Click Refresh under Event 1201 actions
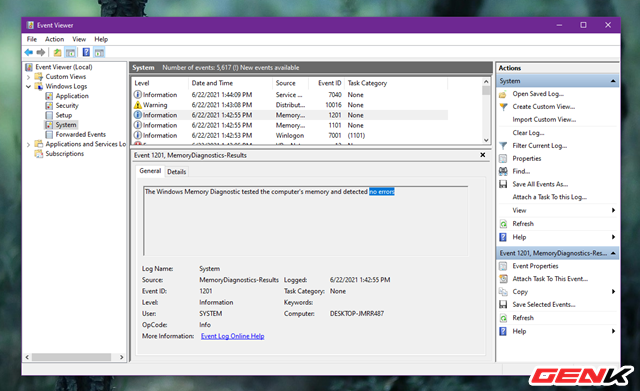Viewport: 640px width, 391px height. 523,318
